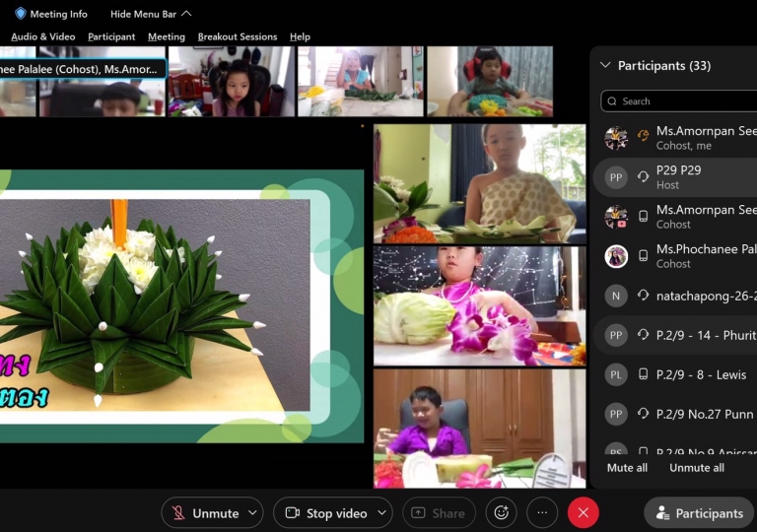Viewport: 757px width, 532px height.
Task: Click PP avatar of P.2/9 - 14 - Phurit
Action: pyautogui.click(x=616, y=335)
